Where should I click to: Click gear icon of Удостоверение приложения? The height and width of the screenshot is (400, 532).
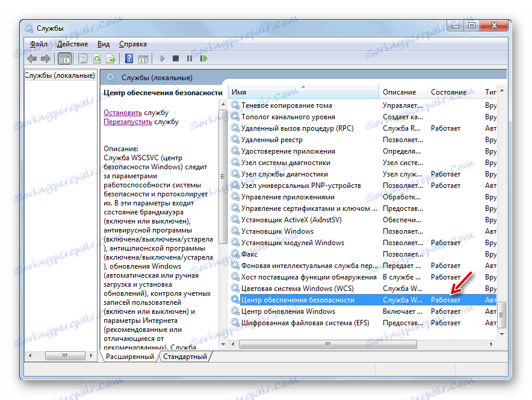(235, 151)
